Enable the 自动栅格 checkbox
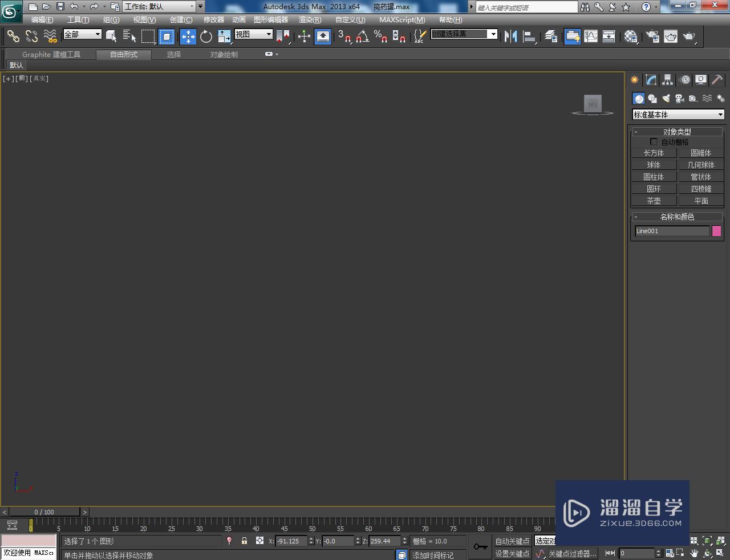The height and width of the screenshot is (560, 730). 654,142
